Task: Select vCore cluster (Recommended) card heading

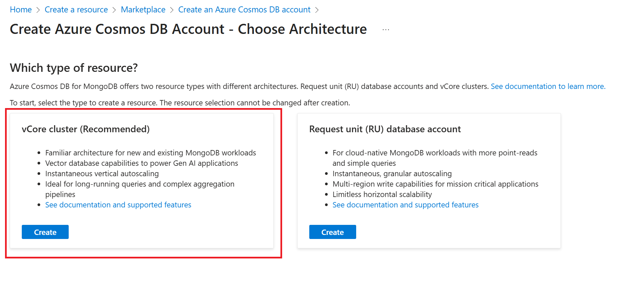Action: [x=86, y=129]
